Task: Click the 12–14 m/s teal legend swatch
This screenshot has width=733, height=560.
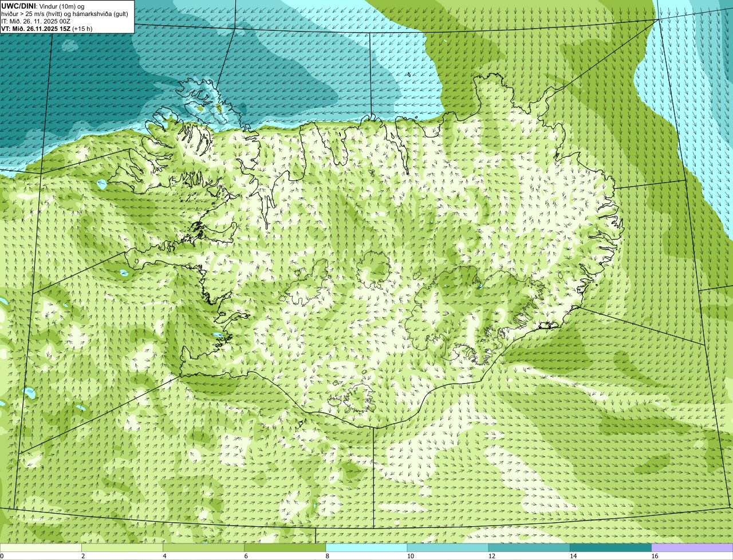Action: 529,548
